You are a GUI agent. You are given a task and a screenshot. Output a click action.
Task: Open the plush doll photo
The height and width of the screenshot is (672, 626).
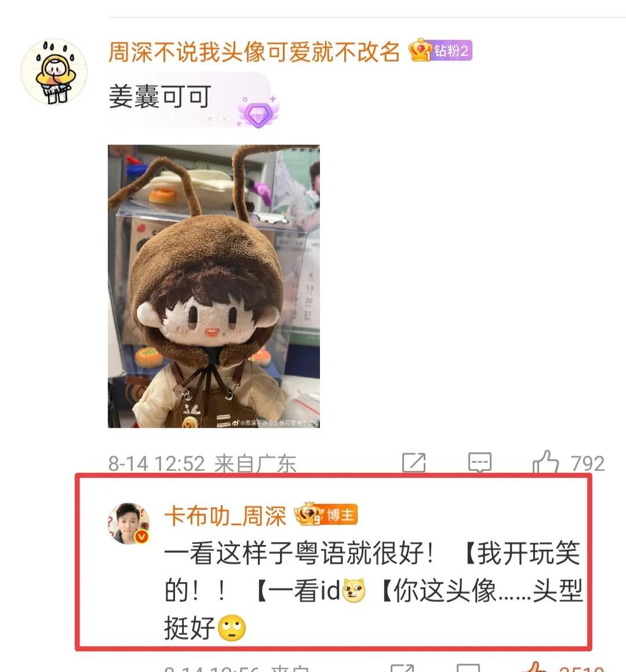(x=213, y=286)
